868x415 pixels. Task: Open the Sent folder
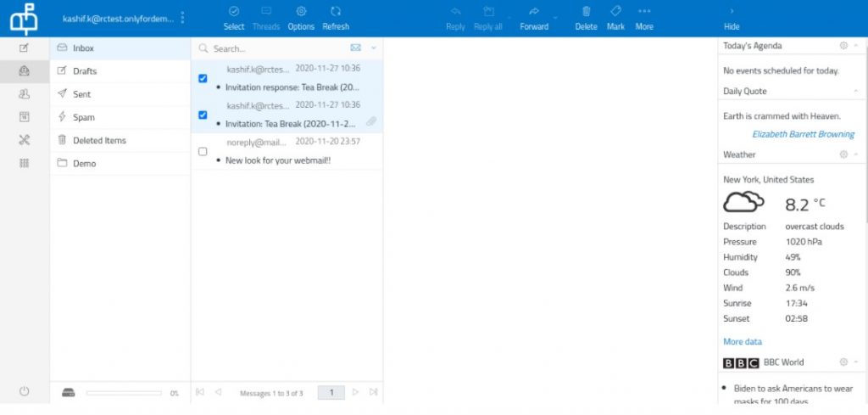[82, 94]
